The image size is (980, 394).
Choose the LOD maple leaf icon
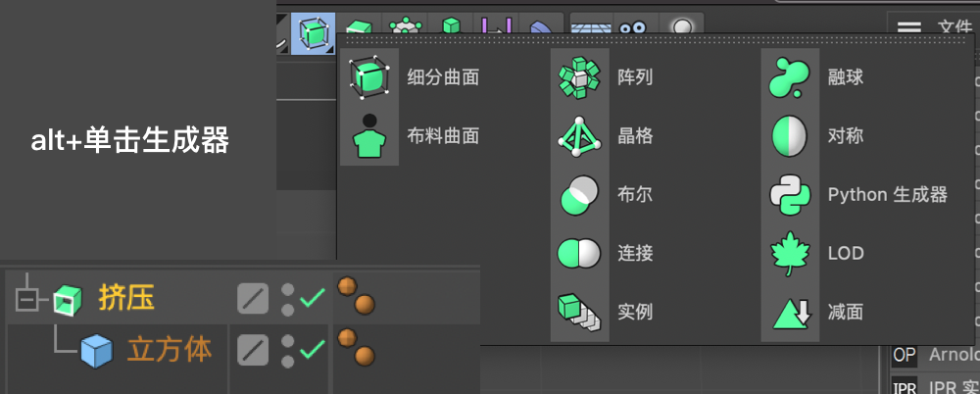790,254
